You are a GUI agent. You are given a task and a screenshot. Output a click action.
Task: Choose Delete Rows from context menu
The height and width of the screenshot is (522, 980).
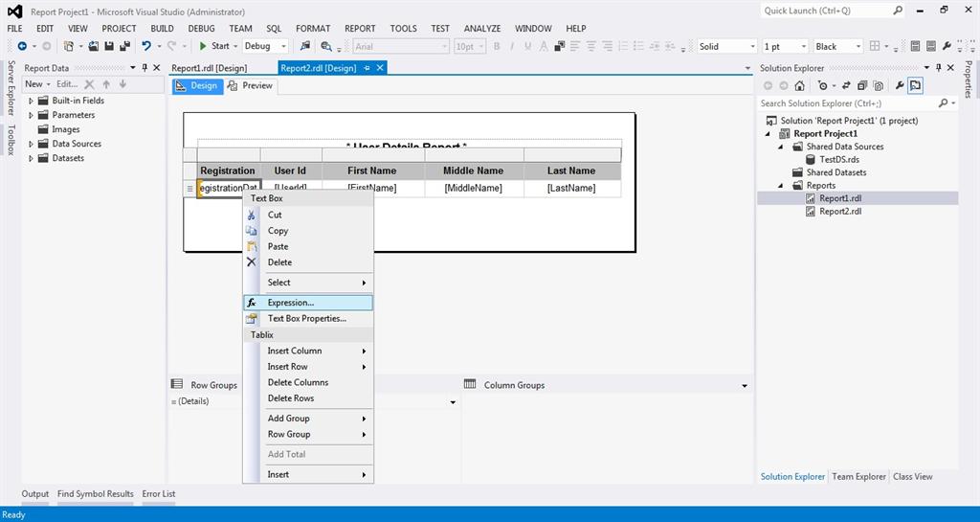click(308, 398)
